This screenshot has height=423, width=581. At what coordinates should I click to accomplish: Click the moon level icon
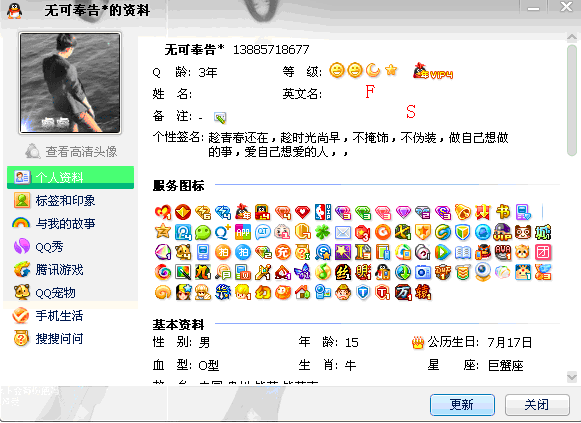coord(373,70)
